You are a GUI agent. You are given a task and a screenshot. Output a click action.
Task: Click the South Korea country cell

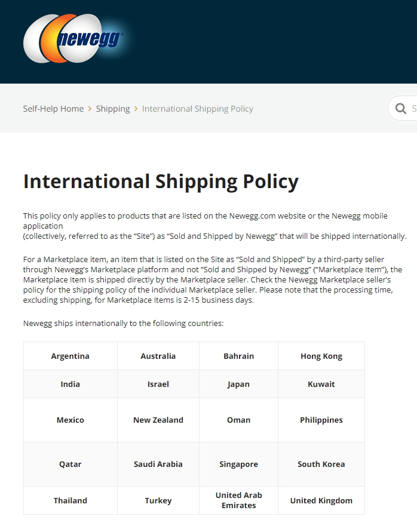(x=321, y=464)
